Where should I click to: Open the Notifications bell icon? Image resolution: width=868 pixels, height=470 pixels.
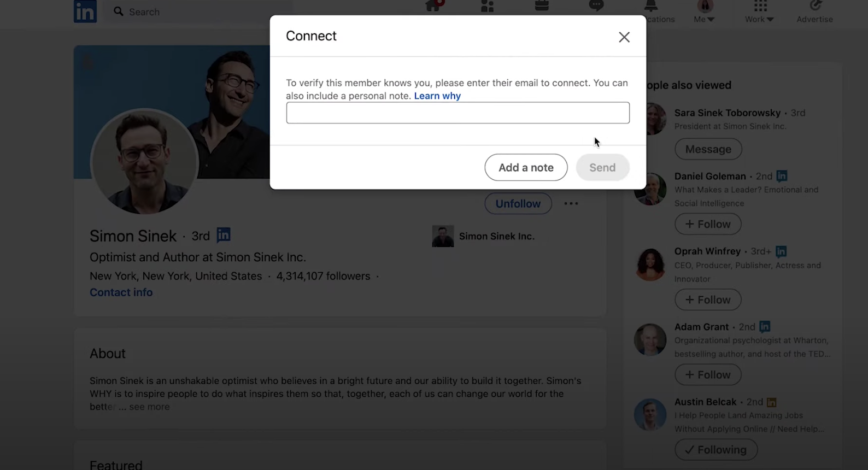[x=650, y=6]
